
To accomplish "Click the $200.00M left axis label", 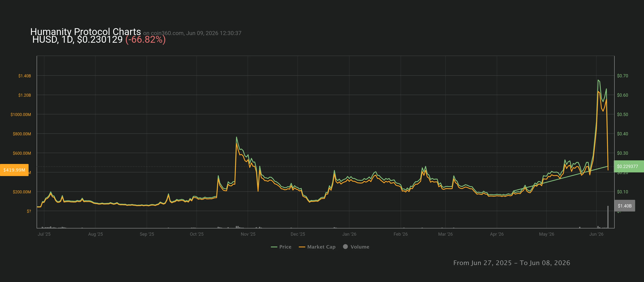I will (22, 192).
